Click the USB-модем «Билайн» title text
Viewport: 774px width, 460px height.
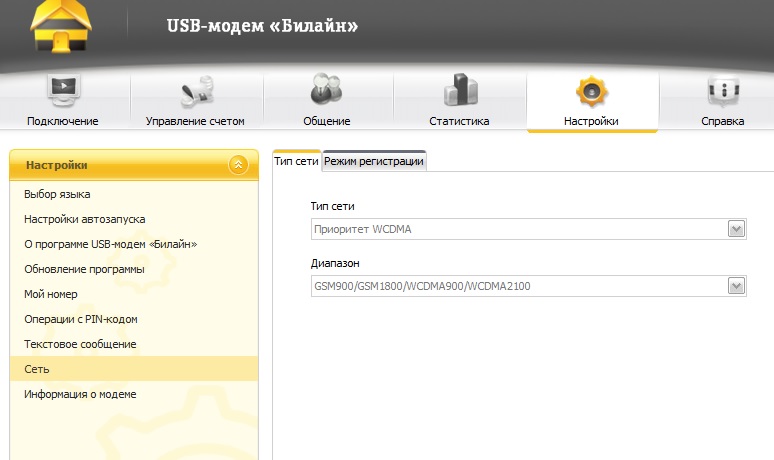coord(262,26)
